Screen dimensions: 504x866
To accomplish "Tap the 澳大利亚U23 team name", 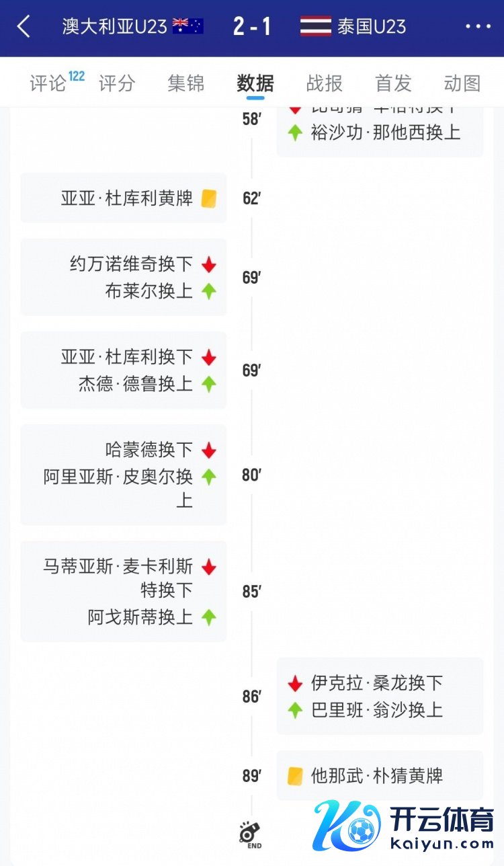I will pos(116,27).
